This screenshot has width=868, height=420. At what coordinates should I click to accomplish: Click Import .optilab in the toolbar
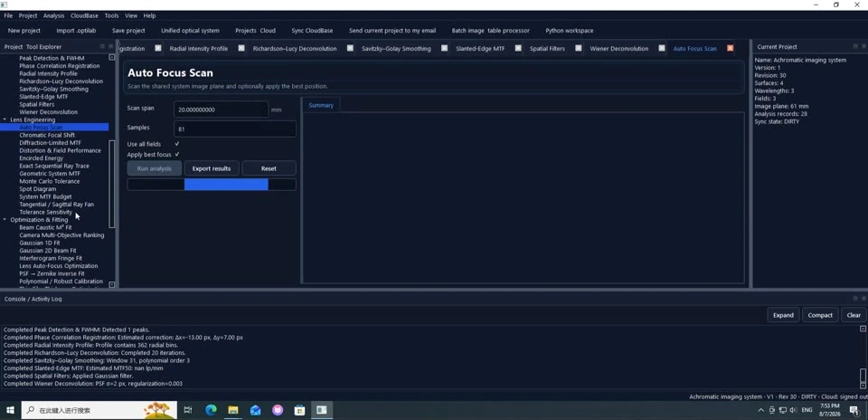pos(76,31)
